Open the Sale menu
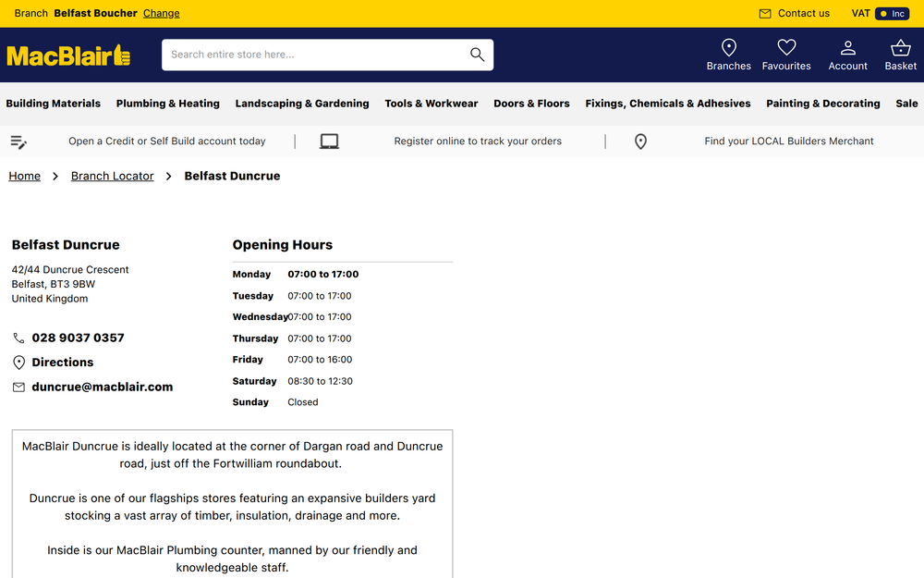This screenshot has height=578, width=924. pyautogui.click(x=906, y=104)
